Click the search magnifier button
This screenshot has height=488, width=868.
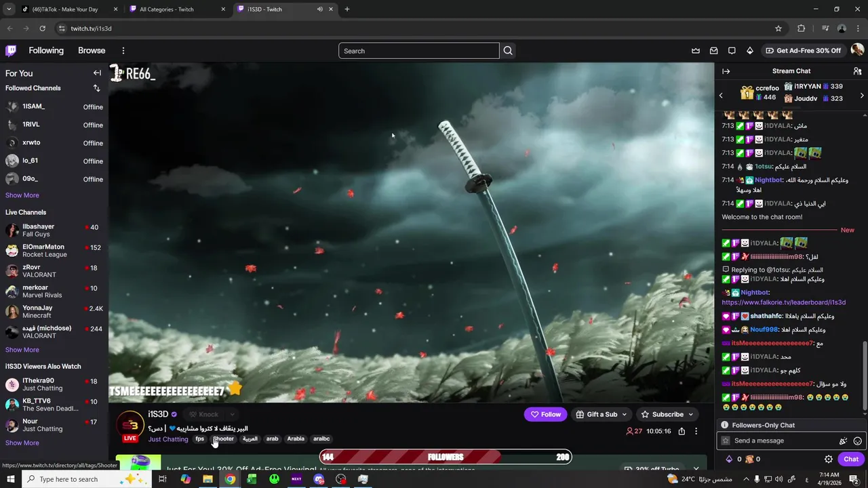[x=508, y=51]
